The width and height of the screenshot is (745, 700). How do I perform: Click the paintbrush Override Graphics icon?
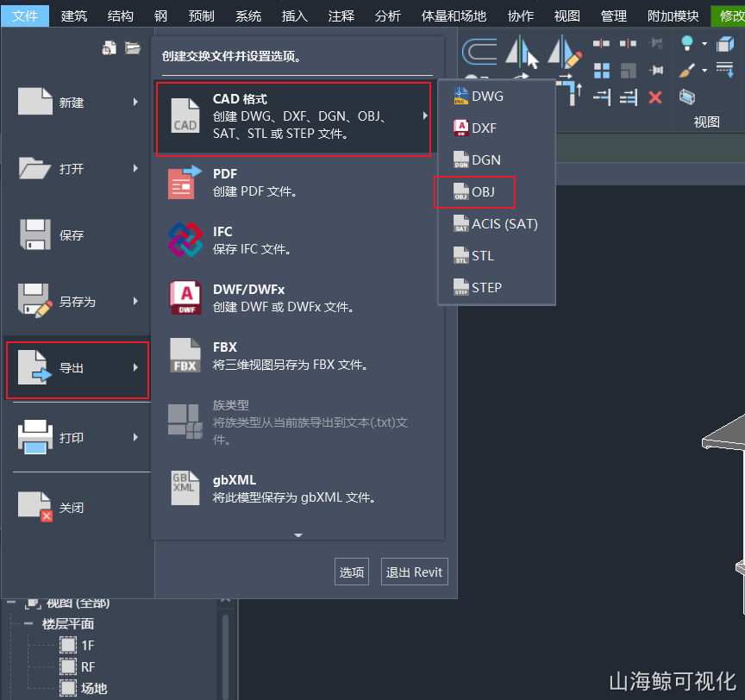[687, 71]
